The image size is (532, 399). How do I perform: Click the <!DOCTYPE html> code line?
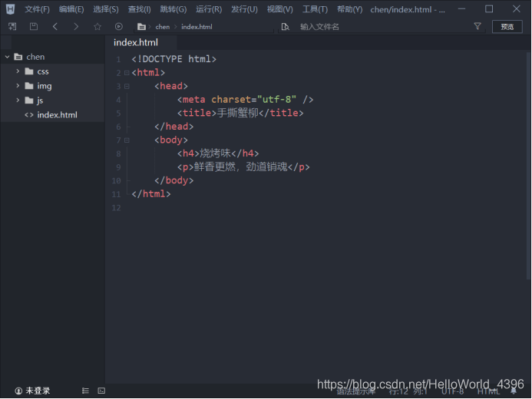[x=173, y=59]
